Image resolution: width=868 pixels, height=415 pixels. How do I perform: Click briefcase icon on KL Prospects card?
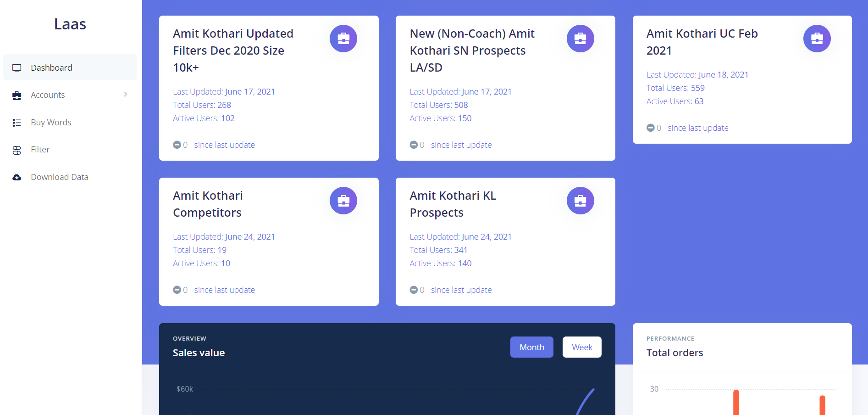[x=581, y=201]
